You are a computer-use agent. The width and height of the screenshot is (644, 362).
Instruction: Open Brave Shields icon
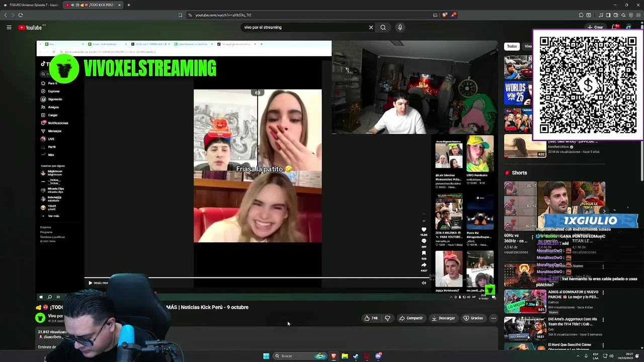[444, 15]
